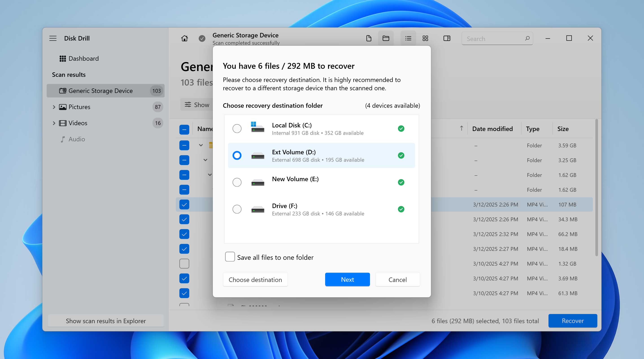Viewport: 644px width, 359px height.
Task: Click green status check for New Volume (E:)
Action: [x=401, y=182]
